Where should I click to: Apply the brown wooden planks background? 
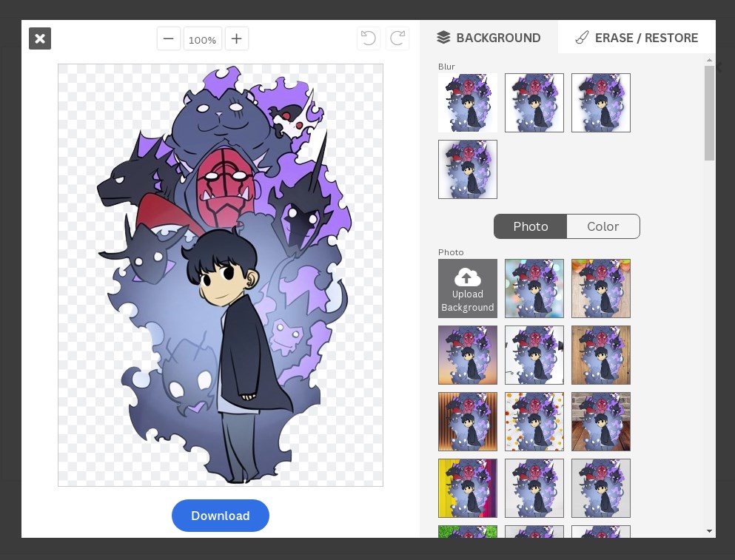(x=600, y=355)
